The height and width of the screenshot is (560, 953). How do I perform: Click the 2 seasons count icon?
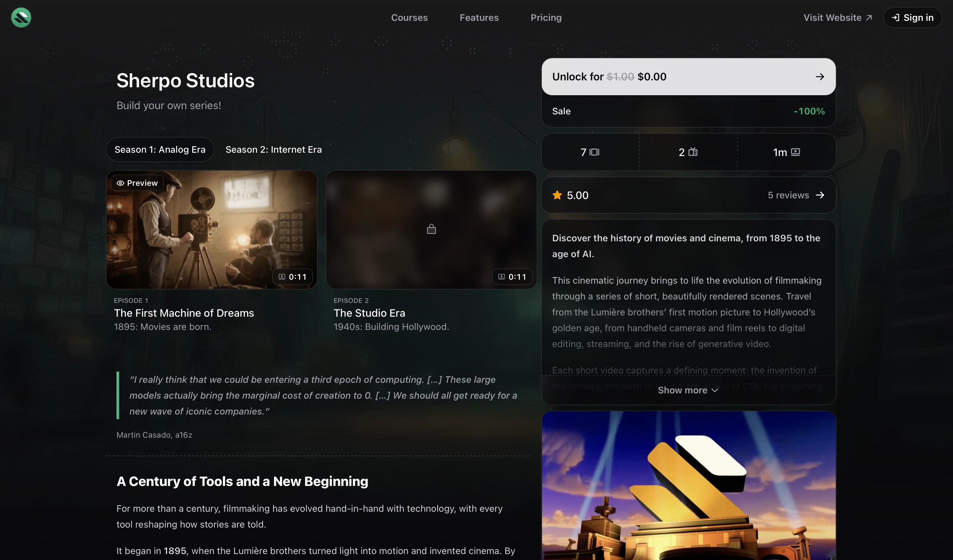tap(693, 152)
